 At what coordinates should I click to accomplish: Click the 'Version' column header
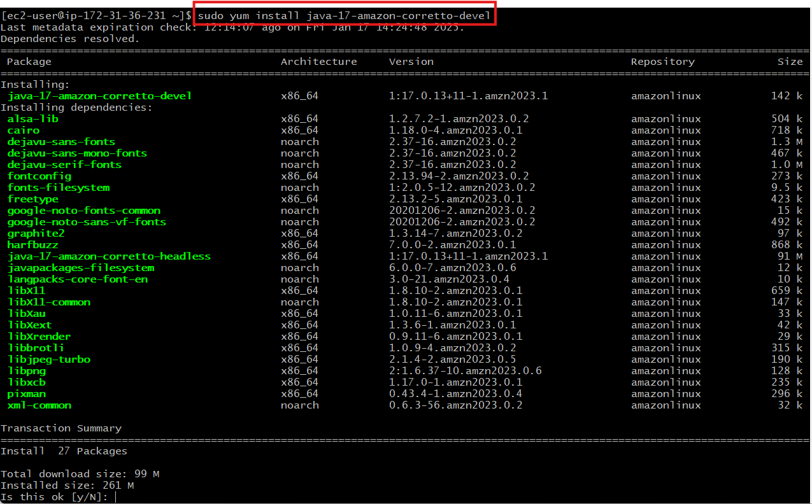[411, 62]
